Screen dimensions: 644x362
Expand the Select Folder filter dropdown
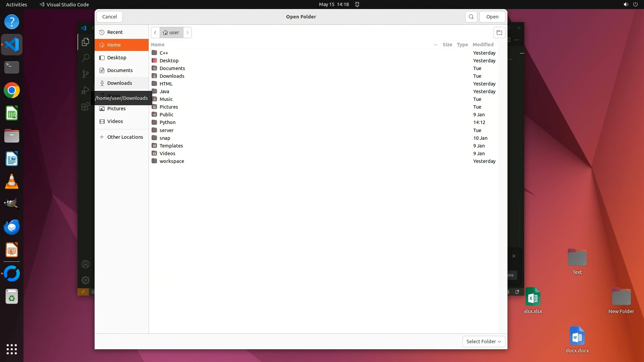[483, 341]
